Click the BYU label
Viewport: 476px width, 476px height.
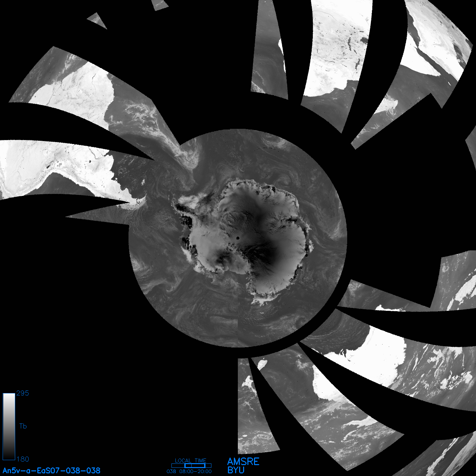coord(236,470)
